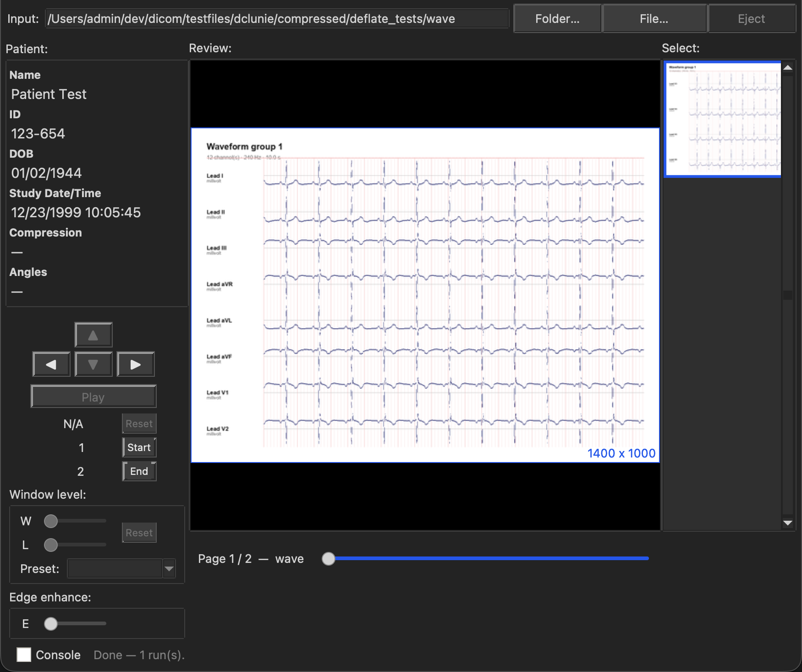Click the patient name 'Patient Test'
Image resolution: width=802 pixels, height=672 pixels.
(x=49, y=94)
